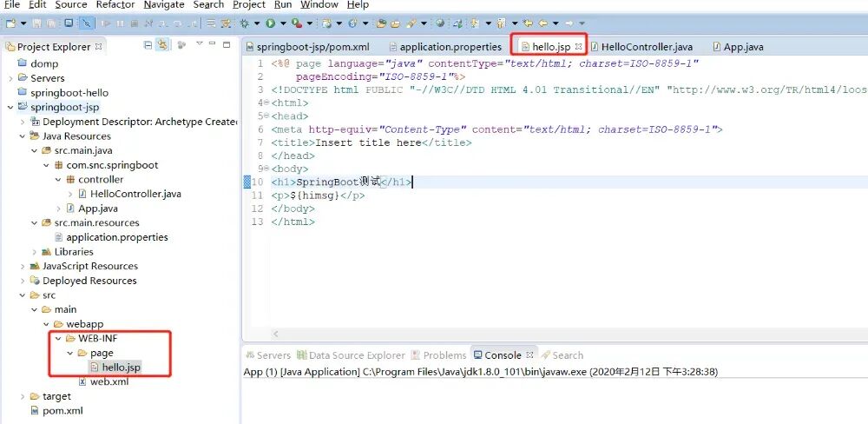Expand the HelloController.java tree node

70,194
